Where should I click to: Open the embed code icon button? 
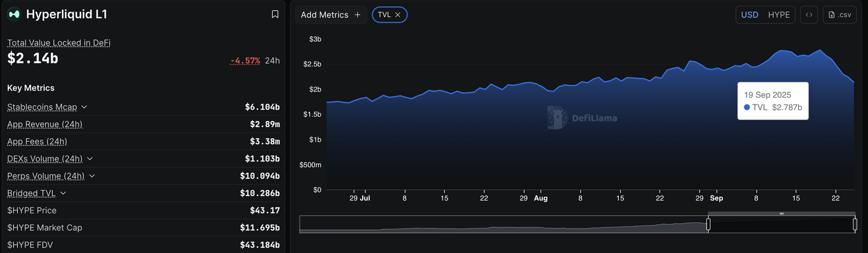pos(809,15)
